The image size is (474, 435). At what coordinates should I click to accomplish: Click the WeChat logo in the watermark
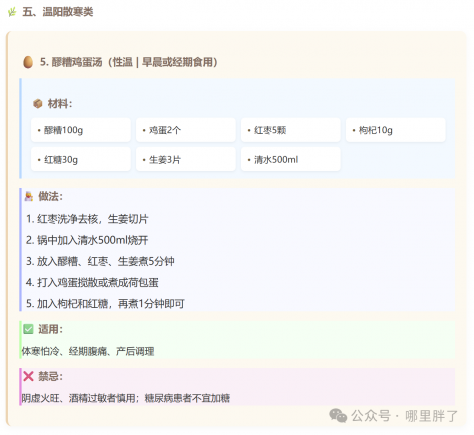pyautogui.click(x=338, y=416)
